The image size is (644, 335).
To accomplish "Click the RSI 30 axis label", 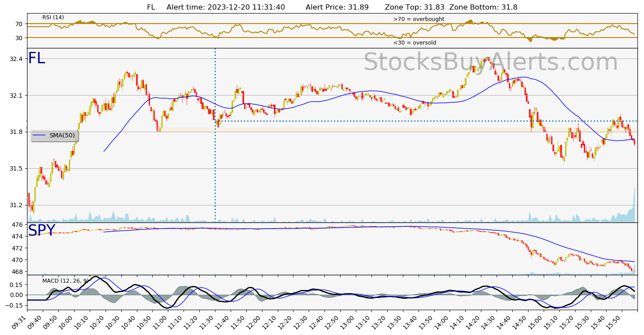I will (x=19, y=38).
